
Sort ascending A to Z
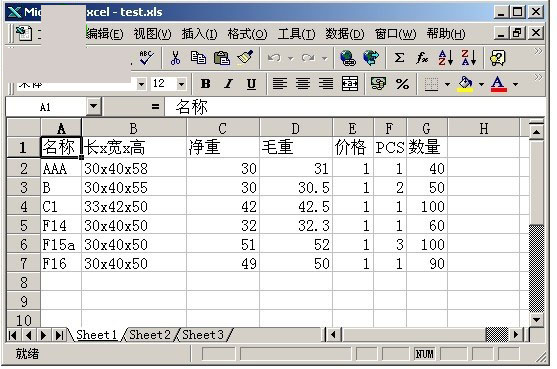(445, 58)
